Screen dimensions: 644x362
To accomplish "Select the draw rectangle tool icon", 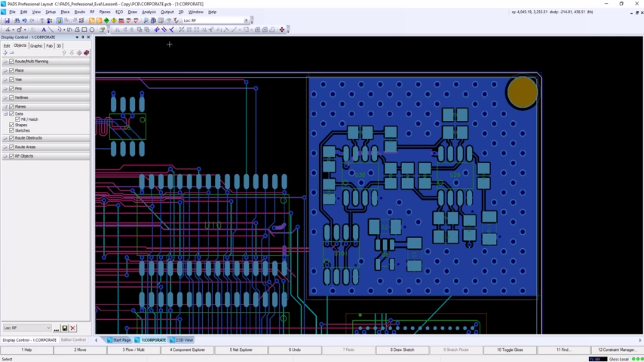I will pos(85,30).
